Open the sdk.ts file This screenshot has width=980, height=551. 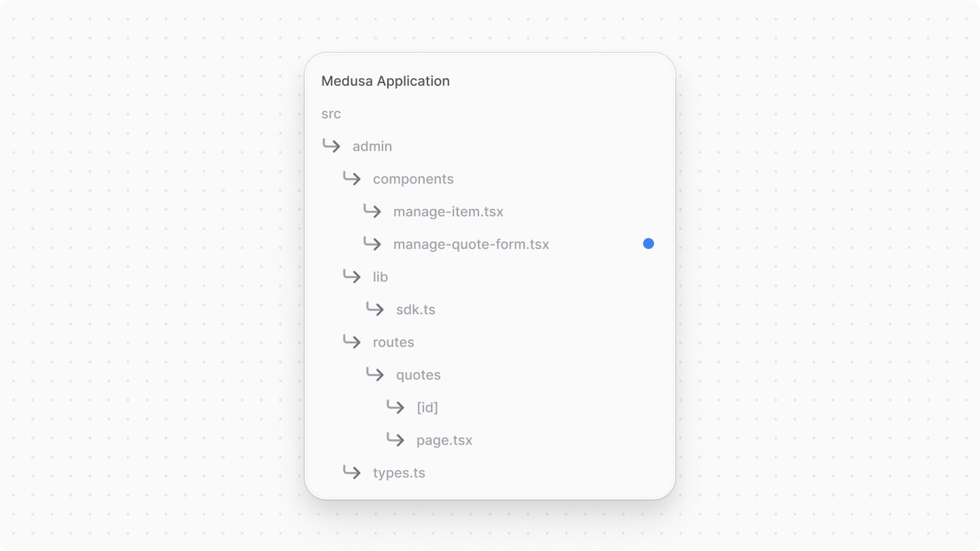click(416, 309)
